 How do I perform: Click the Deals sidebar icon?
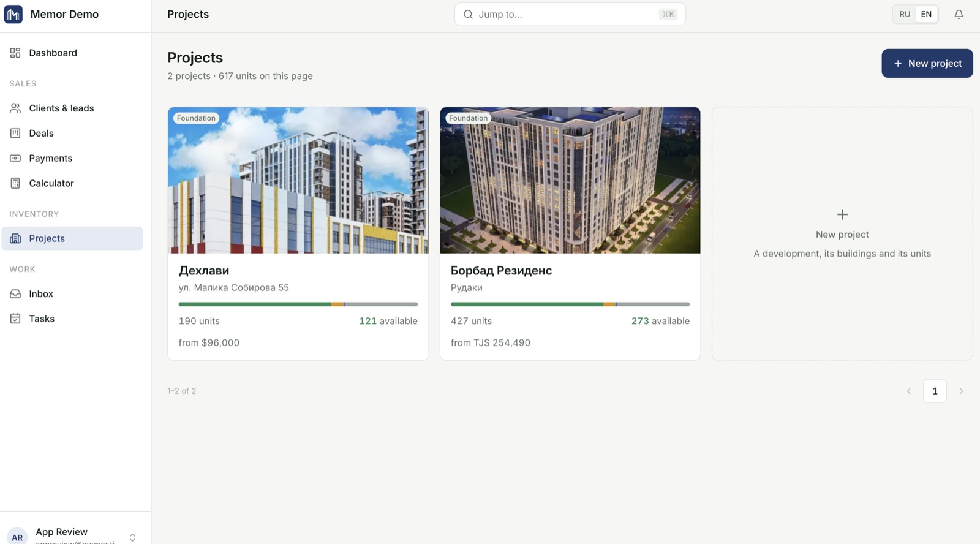click(15, 133)
